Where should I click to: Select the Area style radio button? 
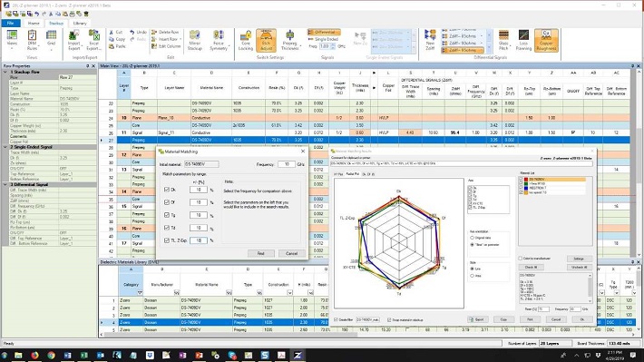click(x=473, y=276)
